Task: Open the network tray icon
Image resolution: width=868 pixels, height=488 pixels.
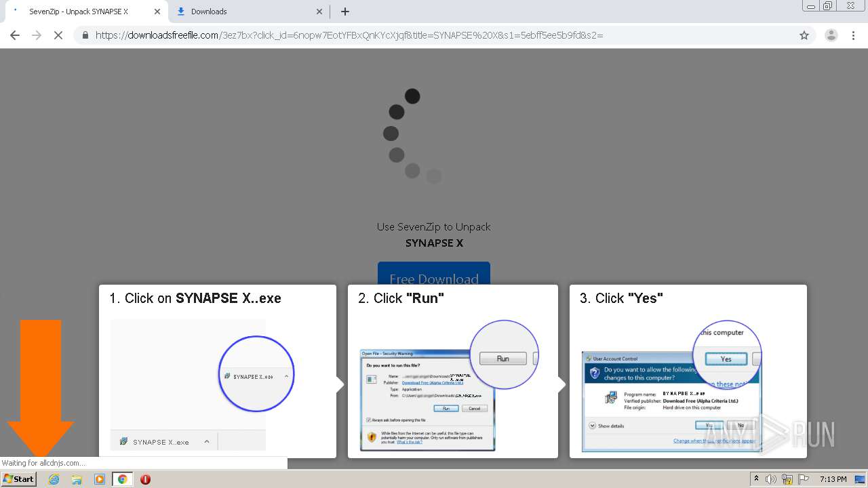Action: pos(787,479)
